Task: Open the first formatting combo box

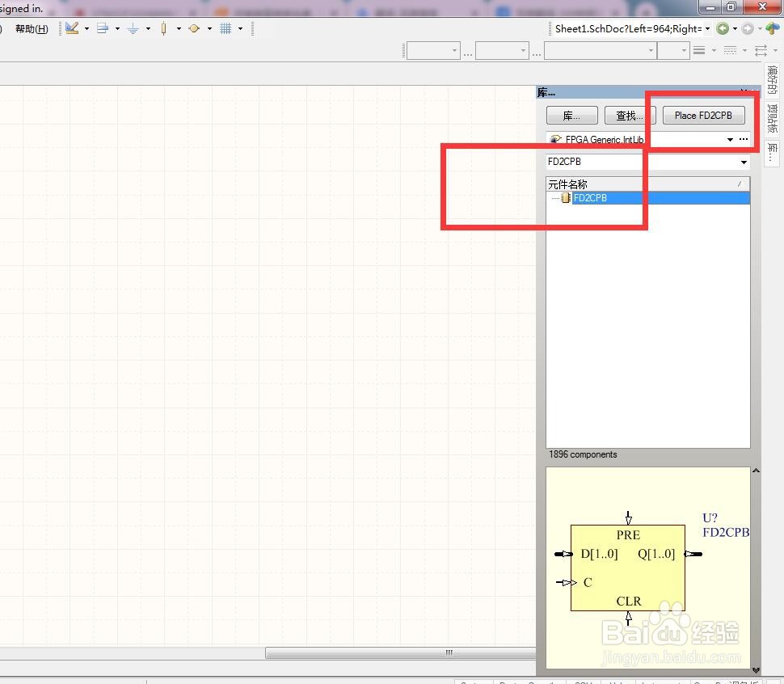Action: (x=433, y=50)
